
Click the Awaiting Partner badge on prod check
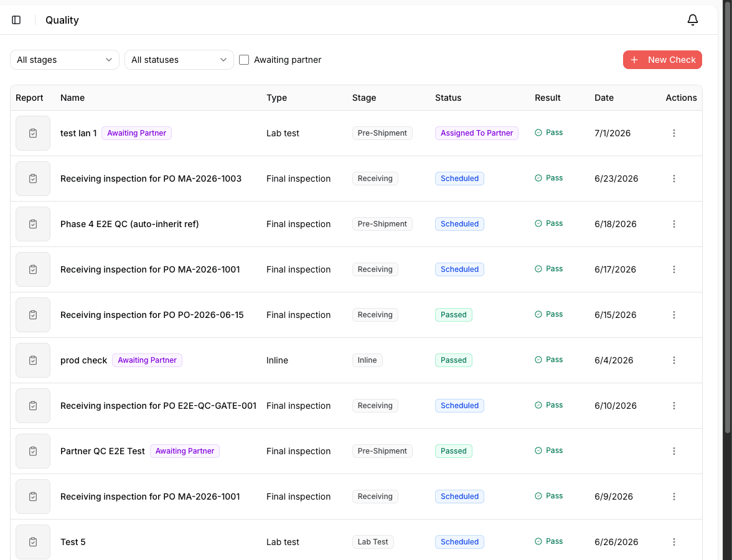(147, 360)
